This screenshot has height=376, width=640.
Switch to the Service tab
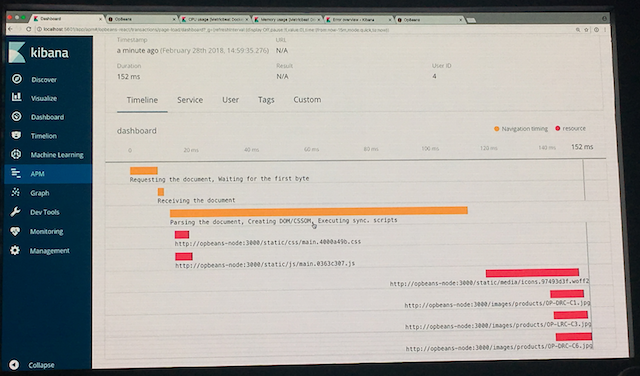190,100
